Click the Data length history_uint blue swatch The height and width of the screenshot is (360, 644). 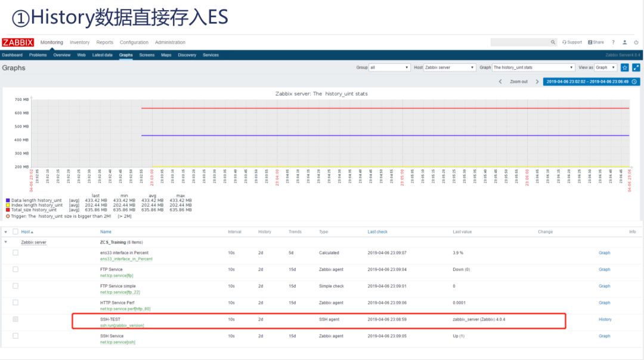pyautogui.click(x=8, y=201)
